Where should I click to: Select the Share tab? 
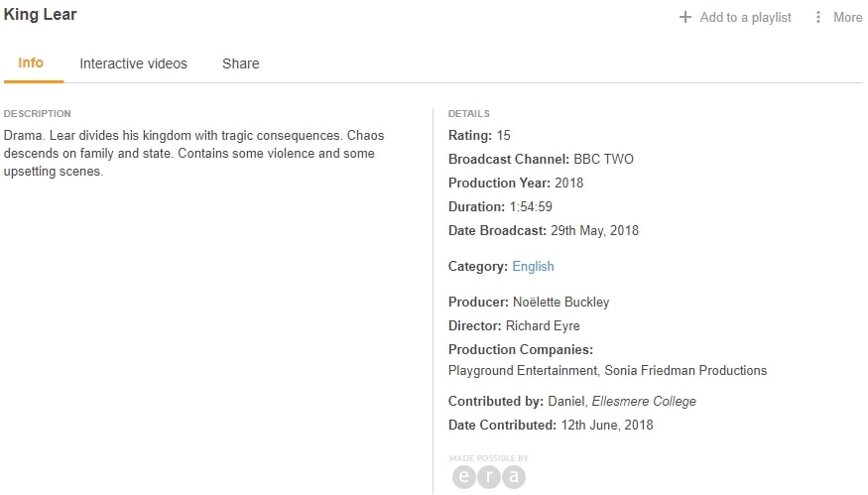[x=240, y=63]
